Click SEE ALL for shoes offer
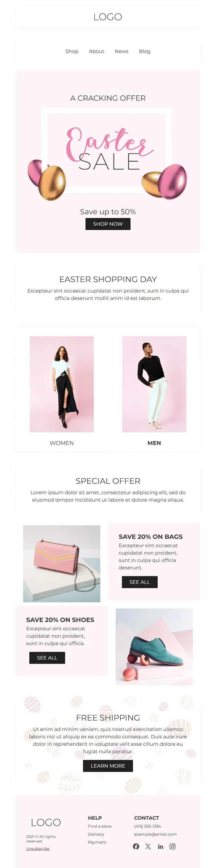216x868 pixels. tap(47, 658)
